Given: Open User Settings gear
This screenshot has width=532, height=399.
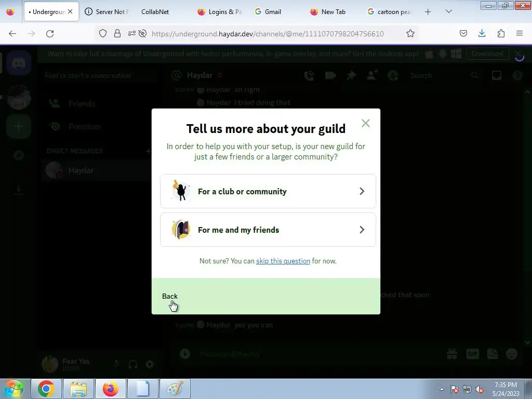Looking at the screenshot, I should [x=150, y=364].
